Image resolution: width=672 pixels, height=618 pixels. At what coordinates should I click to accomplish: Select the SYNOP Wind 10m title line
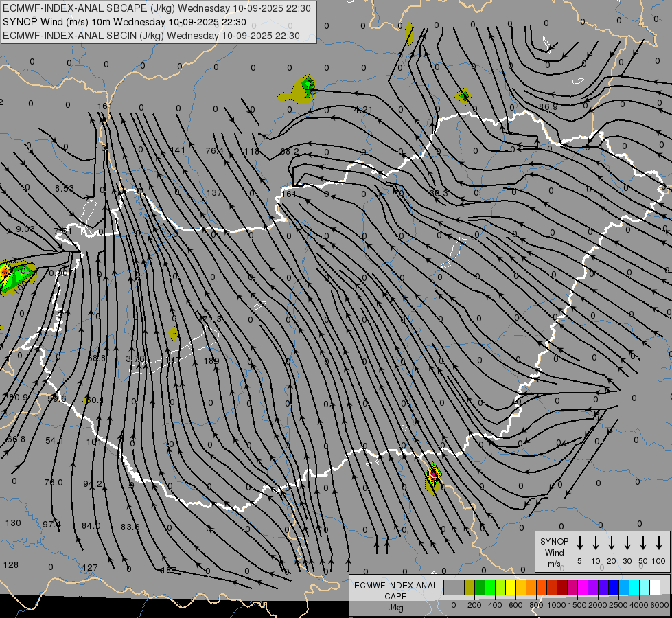pyautogui.click(x=124, y=22)
